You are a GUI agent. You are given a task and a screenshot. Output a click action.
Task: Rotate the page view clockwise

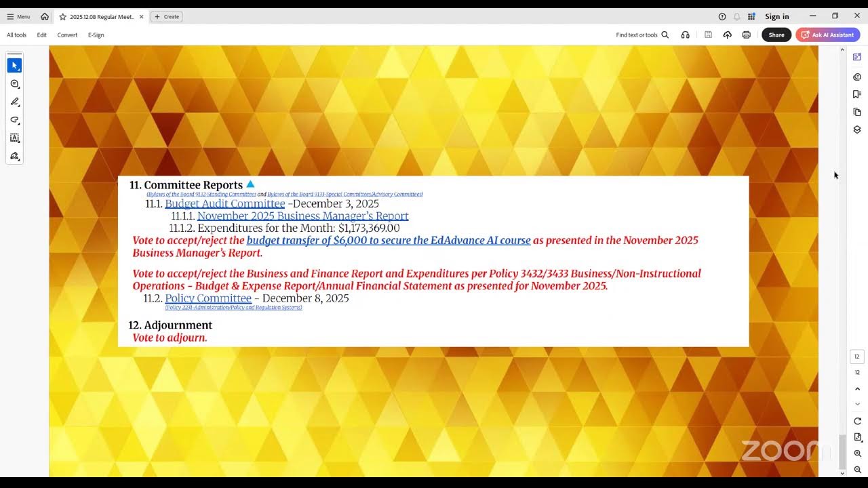pyautogui.click(x=857, y=421)
